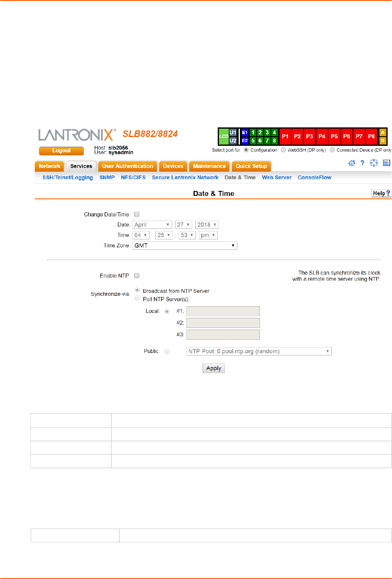Select the red P1 power port
Viewport: 392px width, 579px height.
[x=285, y=137]
